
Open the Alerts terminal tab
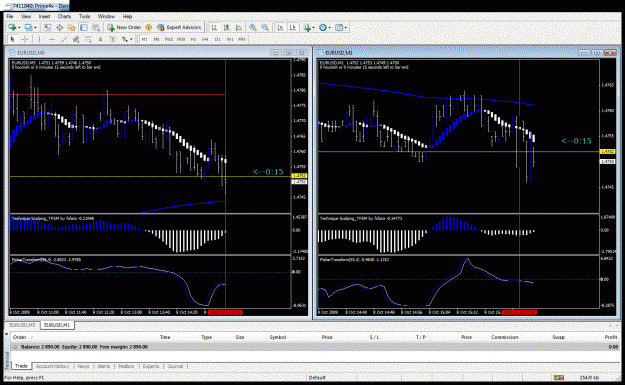click(104, 366)
